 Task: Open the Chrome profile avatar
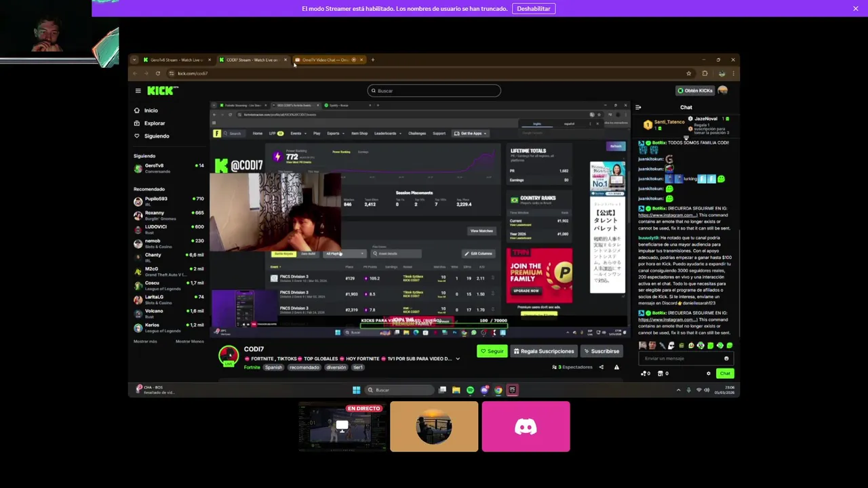click(x=722, y=73)
